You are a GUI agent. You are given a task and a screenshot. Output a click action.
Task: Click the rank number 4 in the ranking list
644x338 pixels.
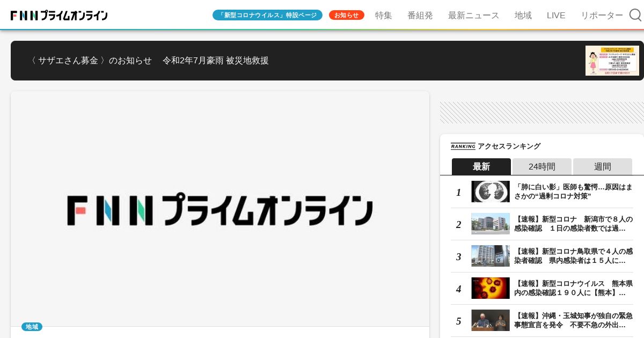tap(459, 289)
